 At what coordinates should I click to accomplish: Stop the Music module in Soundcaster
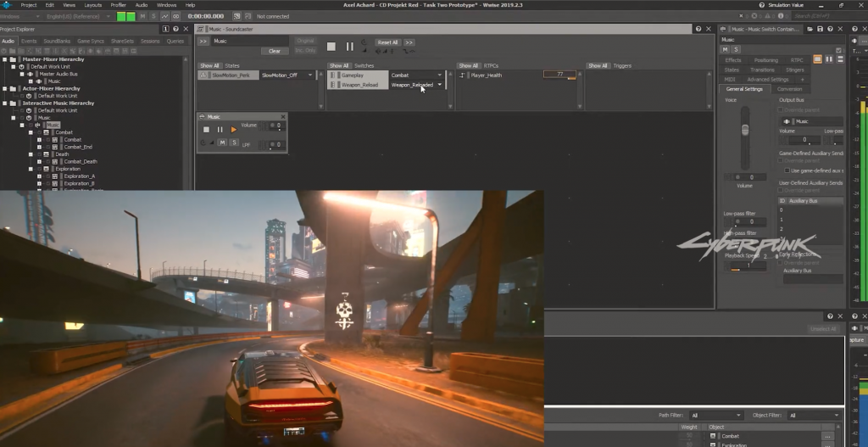207,130
